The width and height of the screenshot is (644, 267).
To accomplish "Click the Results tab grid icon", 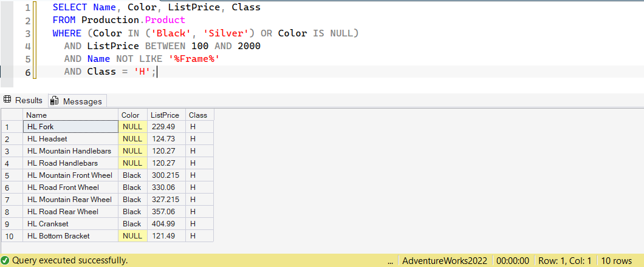I will (x=7, y=100).
